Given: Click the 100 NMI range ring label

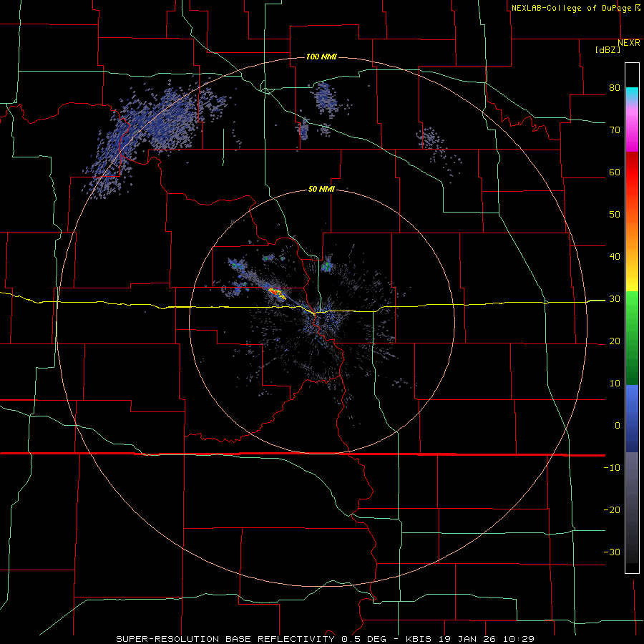Looking at the screenshot, I should tap(321, 57).
